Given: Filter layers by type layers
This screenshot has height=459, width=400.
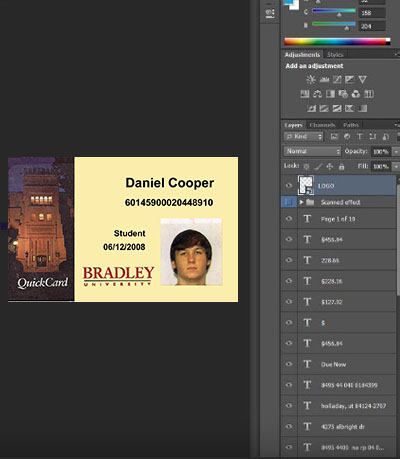Looking at the screenshot, I should tap(360, 136).
